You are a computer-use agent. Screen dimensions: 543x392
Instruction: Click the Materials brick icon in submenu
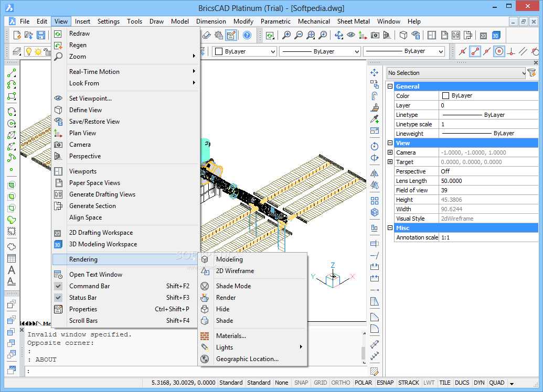(x=205, y=336)
